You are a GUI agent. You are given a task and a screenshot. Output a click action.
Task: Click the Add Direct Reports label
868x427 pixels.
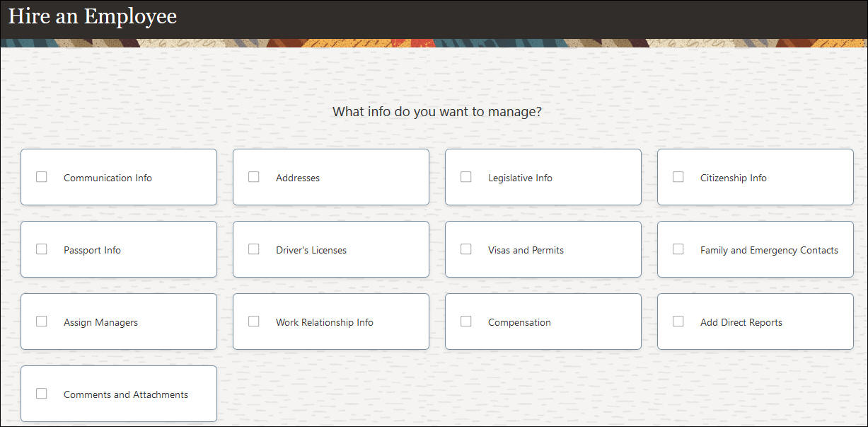click(x=741, y=323)
